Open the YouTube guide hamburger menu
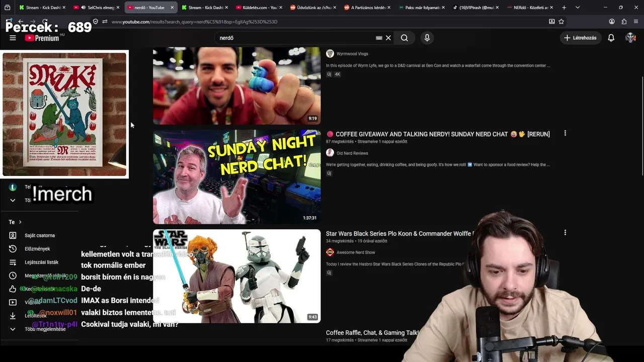The image size is (644, 362). [x=13, y=38]
